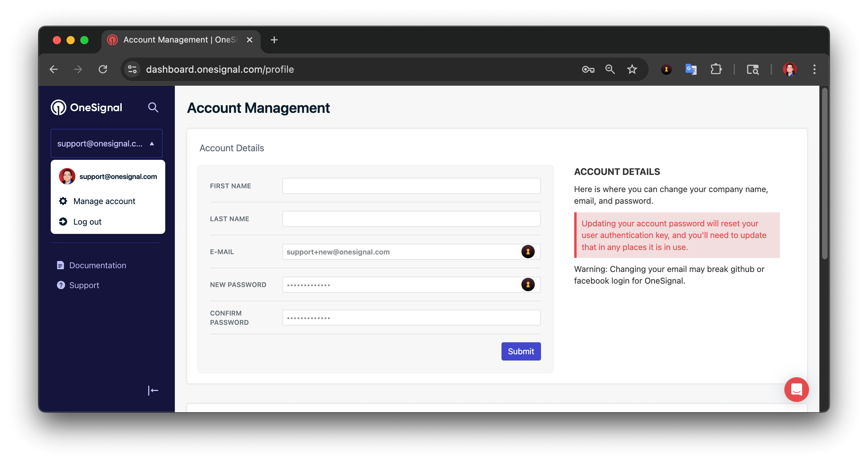Screen dimensions: 868x463
Task: Bookmark this page with star icon
Action: point(632,70)
